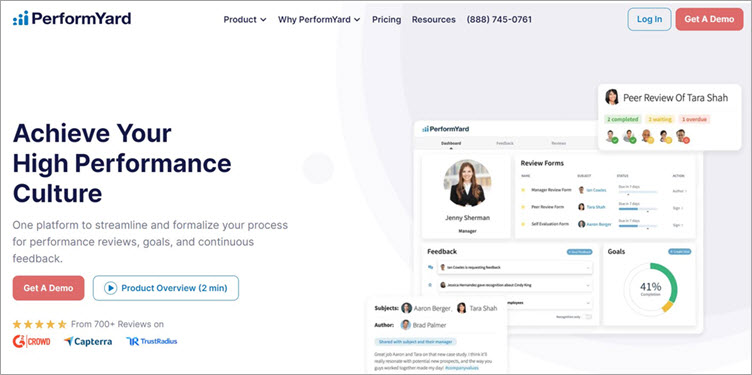Click the Jenny Sherman name text

click(467, 218)
